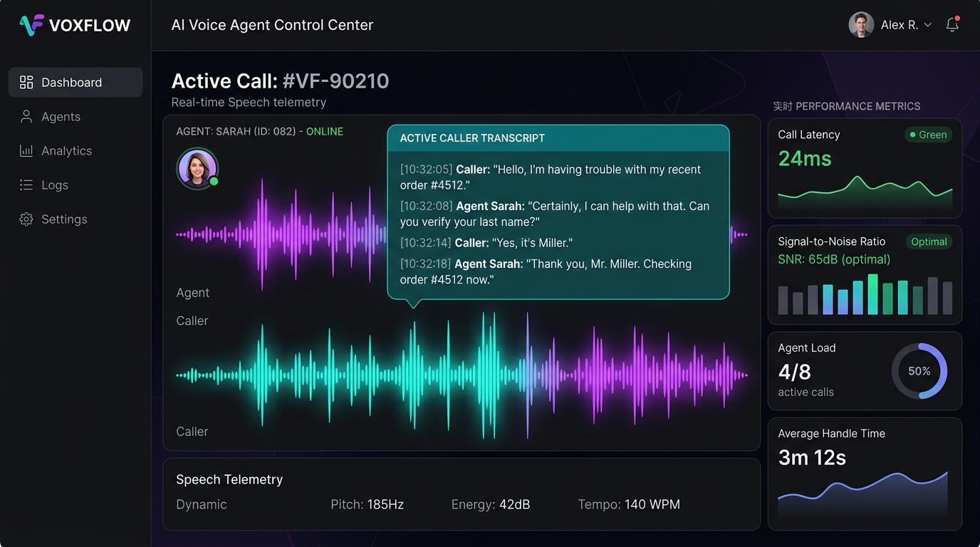Screen dimensions: 980x547
Task: Open the Dashboard menu item
Action: [x=75, y=83]
